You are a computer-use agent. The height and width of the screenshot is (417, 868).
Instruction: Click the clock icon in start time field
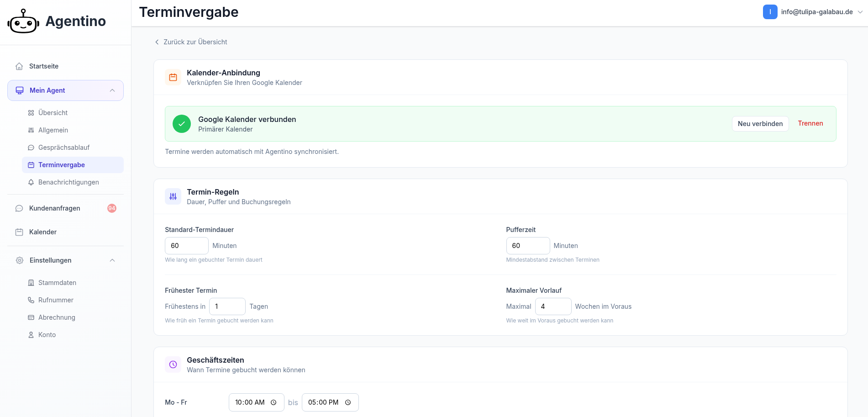point(274,402)
